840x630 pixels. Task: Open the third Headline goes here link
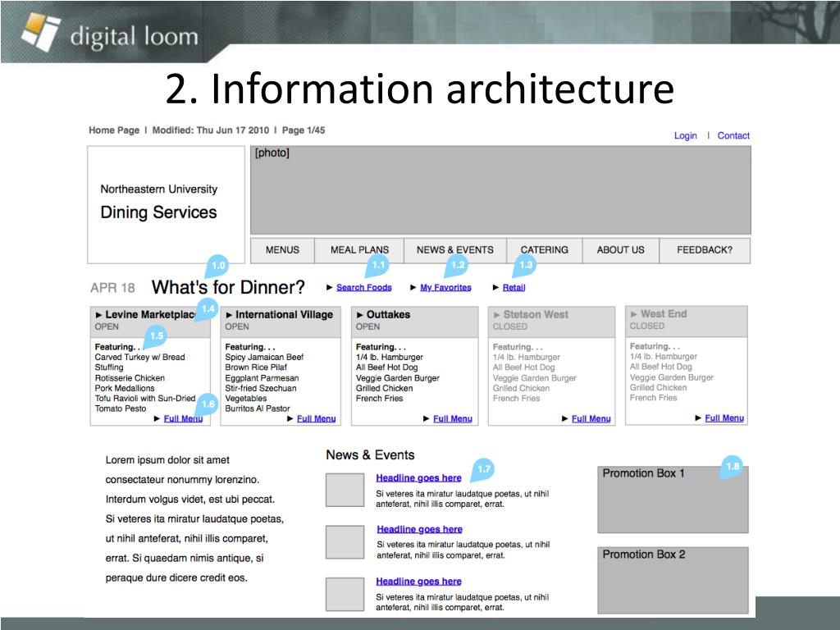(x=418, y=582)
